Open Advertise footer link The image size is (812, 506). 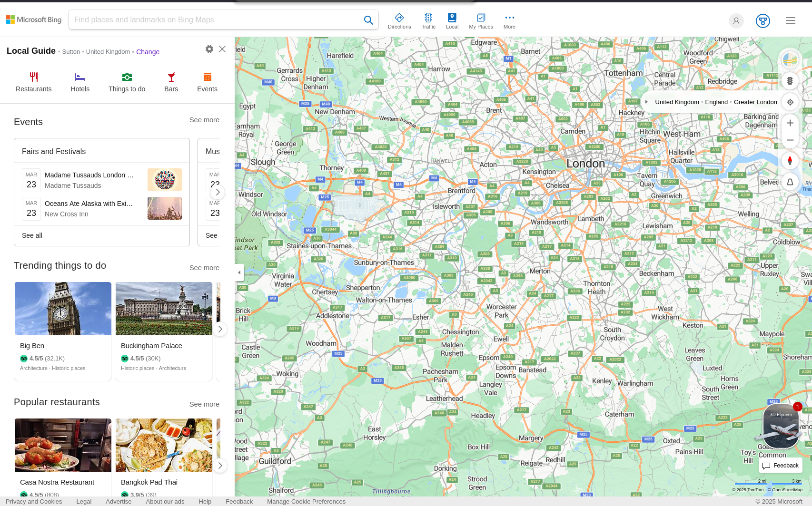pyautogui.click(x=119, y=501)
